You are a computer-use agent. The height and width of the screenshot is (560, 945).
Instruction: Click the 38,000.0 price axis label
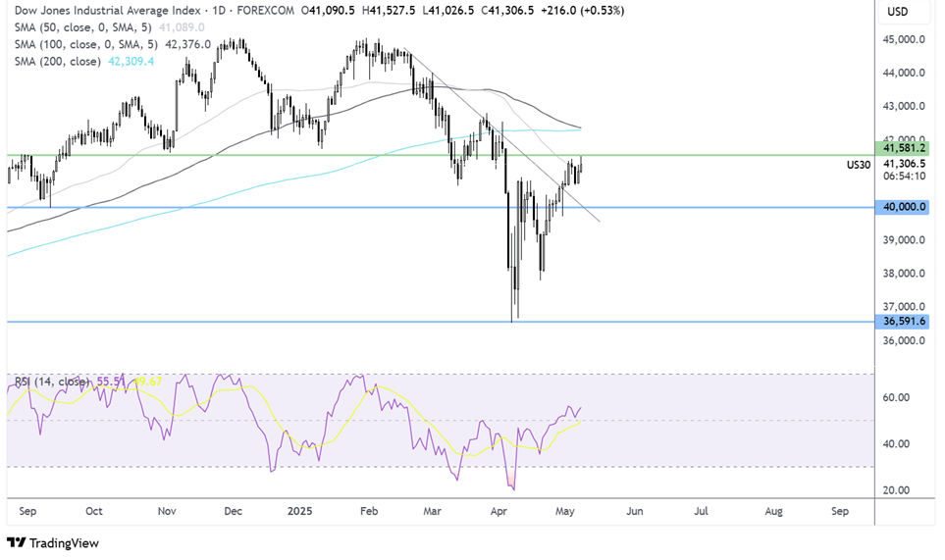coord(904,273)
